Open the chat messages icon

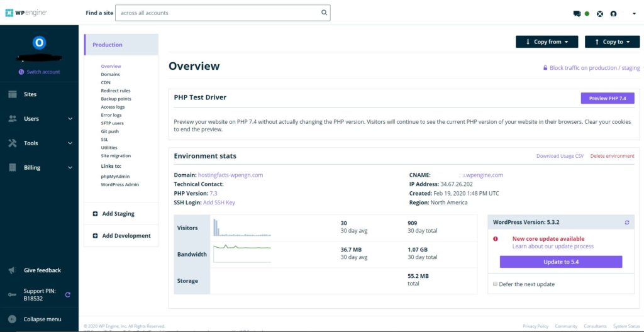tap(577, 14)
